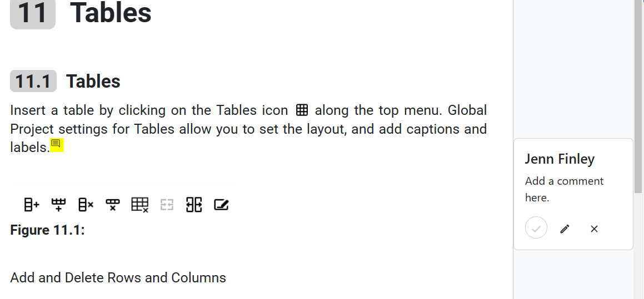
Task: Click the split cells icon
Action: (194, 205)
